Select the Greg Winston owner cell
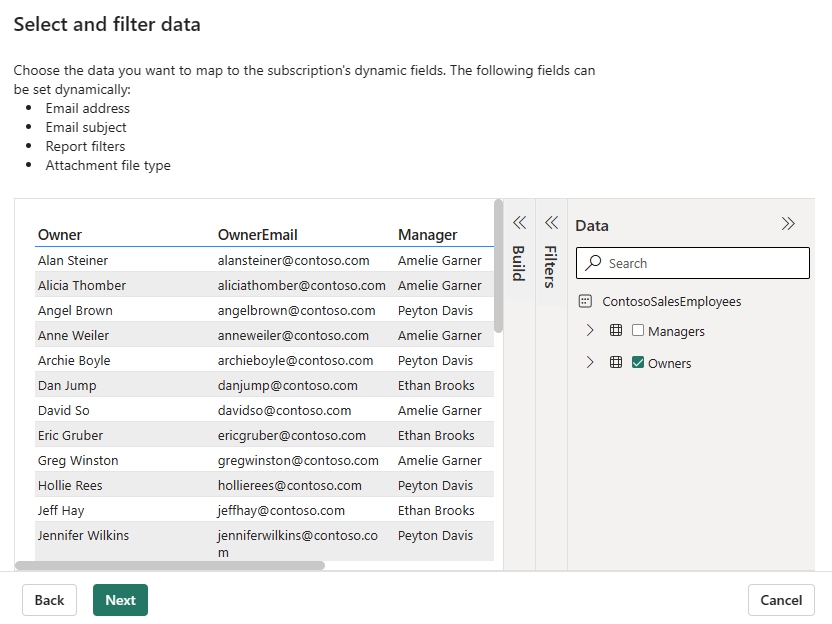Image resolution: width=832 pixels, height=624 pixels. pyautogui.click(x=78, y=460)
